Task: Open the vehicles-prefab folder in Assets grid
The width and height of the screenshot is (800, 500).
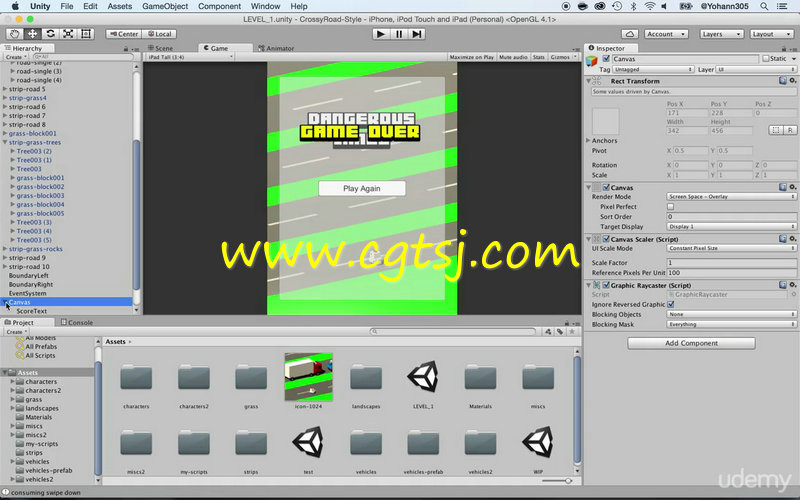Action: (423, 442)
